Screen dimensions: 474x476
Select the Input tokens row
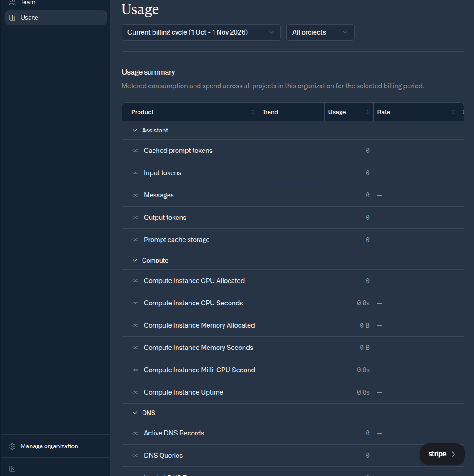click(293, 173)
